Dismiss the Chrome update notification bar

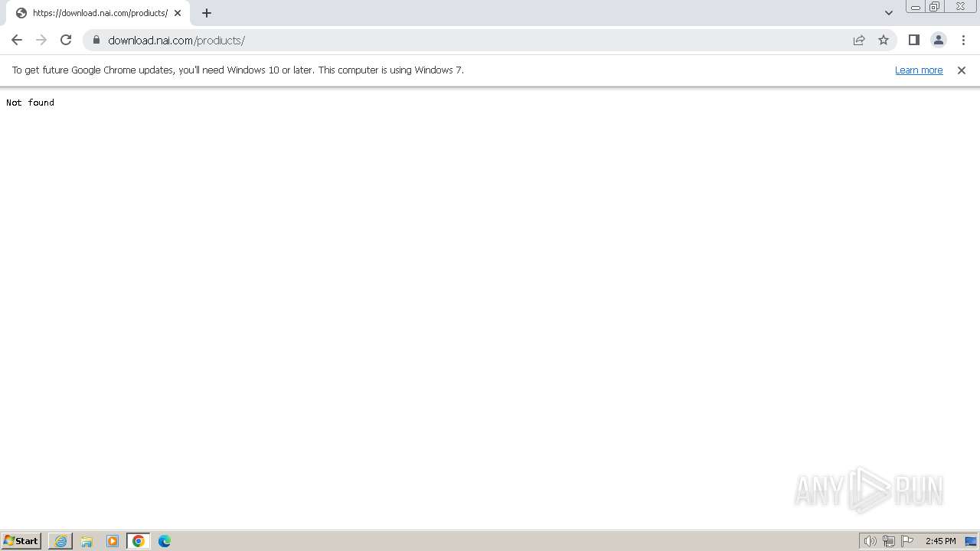click(x=962, y=70)
